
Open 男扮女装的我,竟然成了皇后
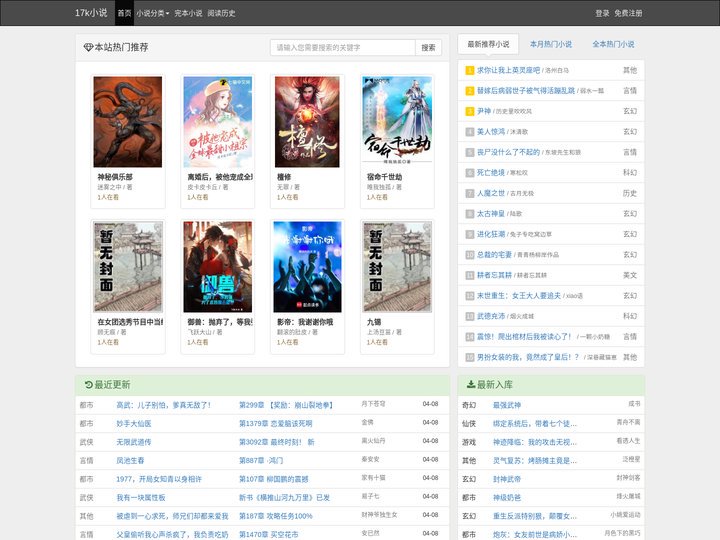point(528,357)
